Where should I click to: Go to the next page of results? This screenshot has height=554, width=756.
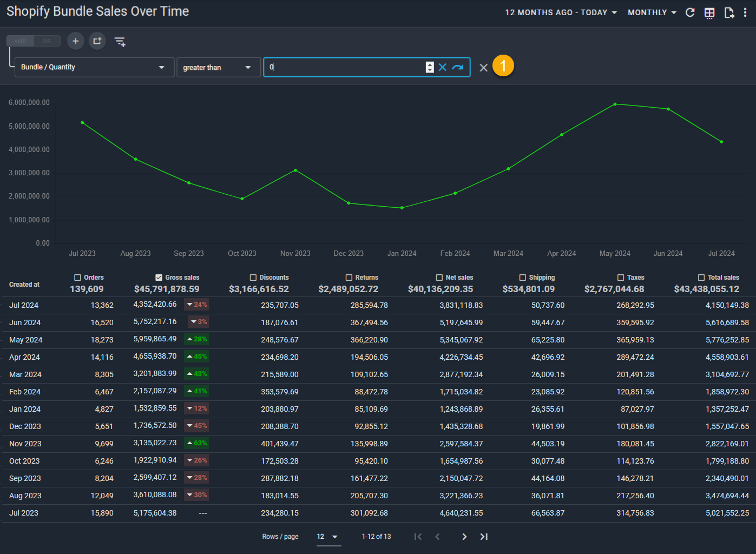point(464,537)
